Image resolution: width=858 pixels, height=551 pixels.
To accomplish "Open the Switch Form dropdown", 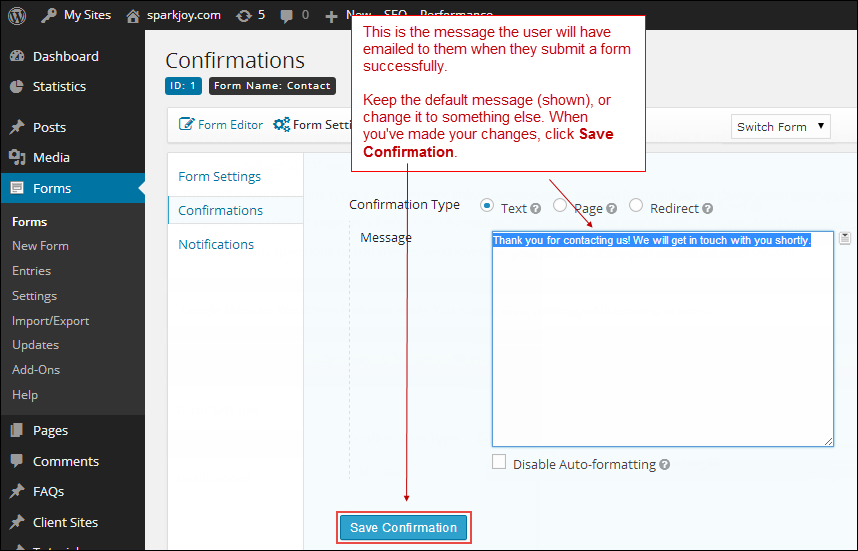I will 780,126.
